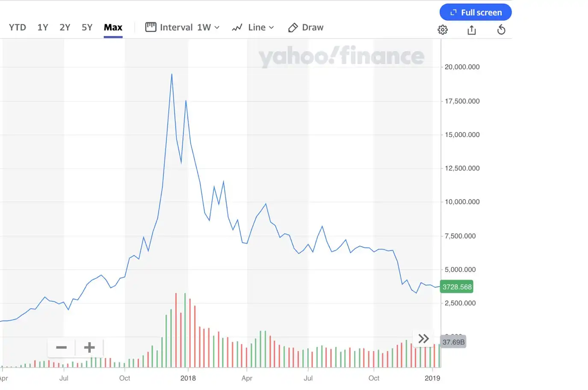
Task: Open chart in Full screen
Action: click(476, 12)
